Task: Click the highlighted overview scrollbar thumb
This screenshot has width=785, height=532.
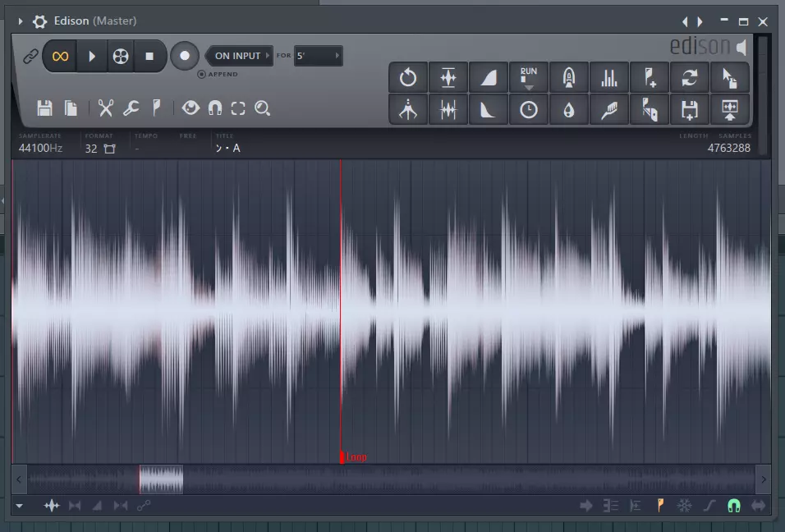Action: tap(161, 479)
